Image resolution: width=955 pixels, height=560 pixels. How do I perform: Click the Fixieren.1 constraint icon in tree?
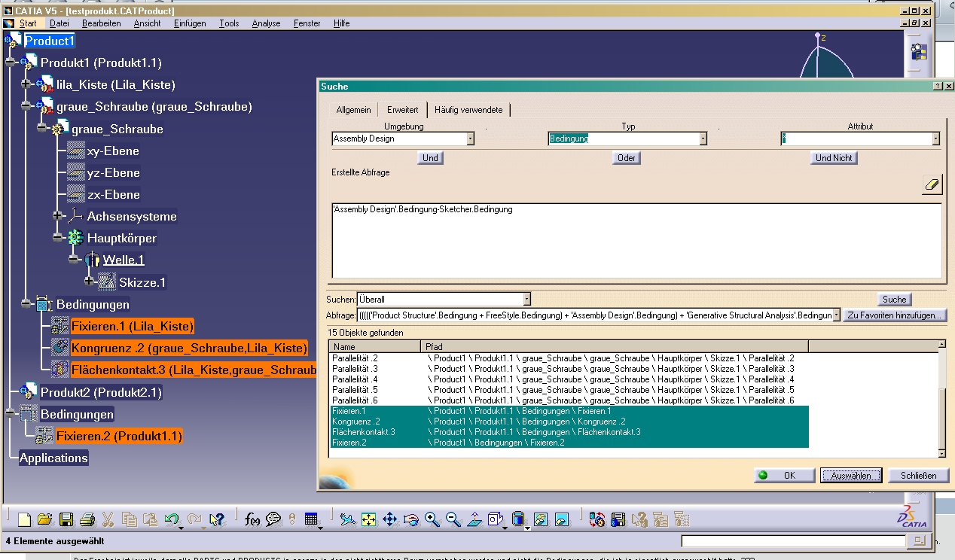point(60,326)
